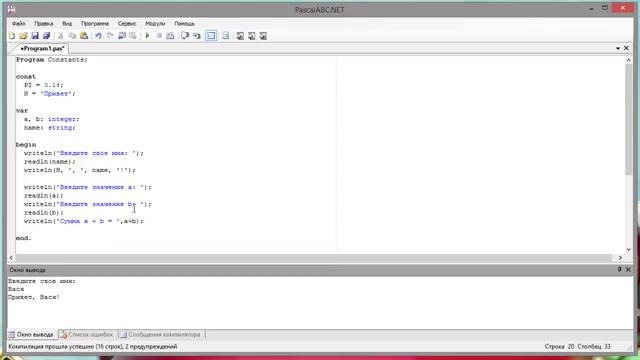Toggle the highlighted output window toolbar button
The image size is (640, 360).
(x=211, y=36)
